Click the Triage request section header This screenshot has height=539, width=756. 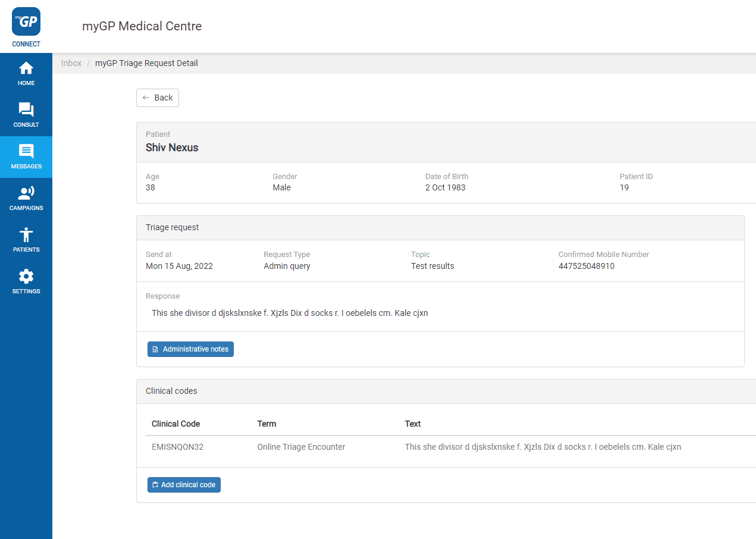[x=440, y=228]
